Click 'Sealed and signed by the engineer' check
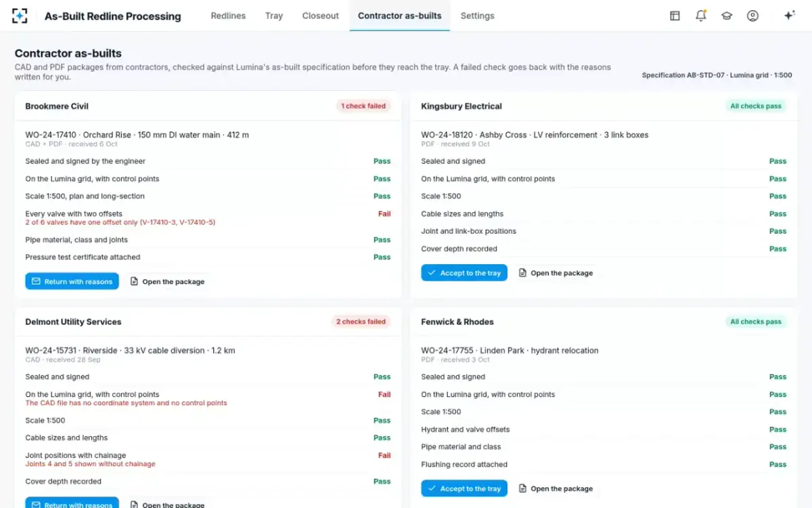Image resolution: width=812 pixels, height=508 pixels. coord(85,161)
